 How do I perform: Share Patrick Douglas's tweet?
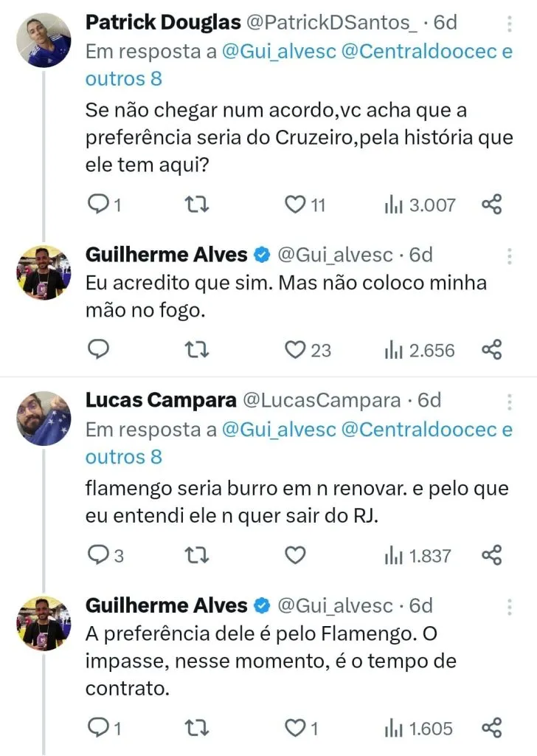492,205
